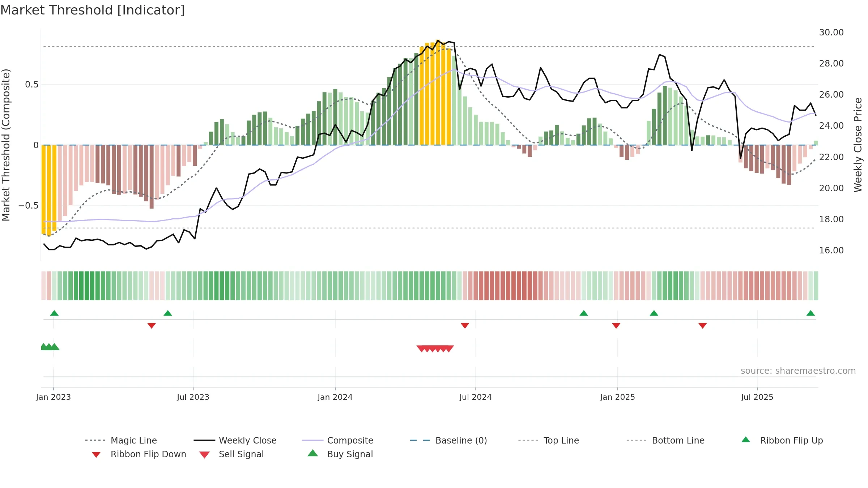
Task: Click the Jul 2023 x-axis label
Action: 193,397
